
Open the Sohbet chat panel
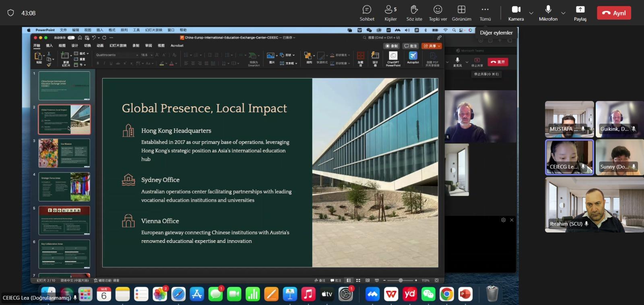click(367, 13)
